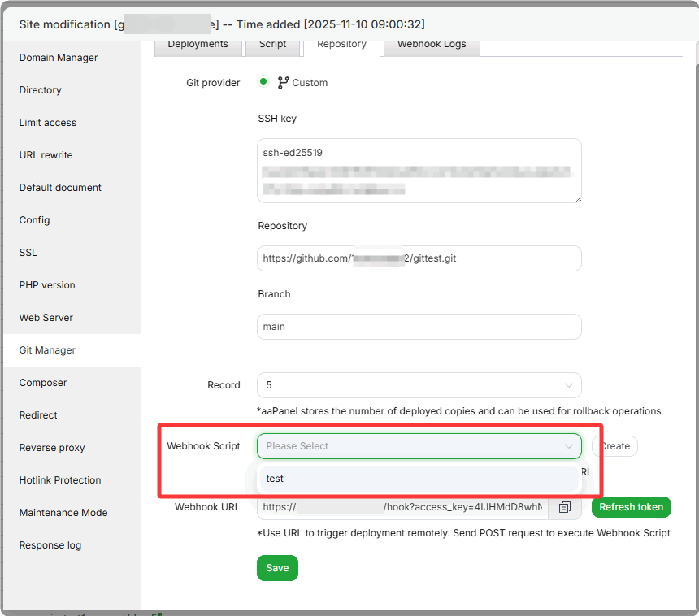
Task: Open Directory in the sidebar
Action: click(40, 90)
